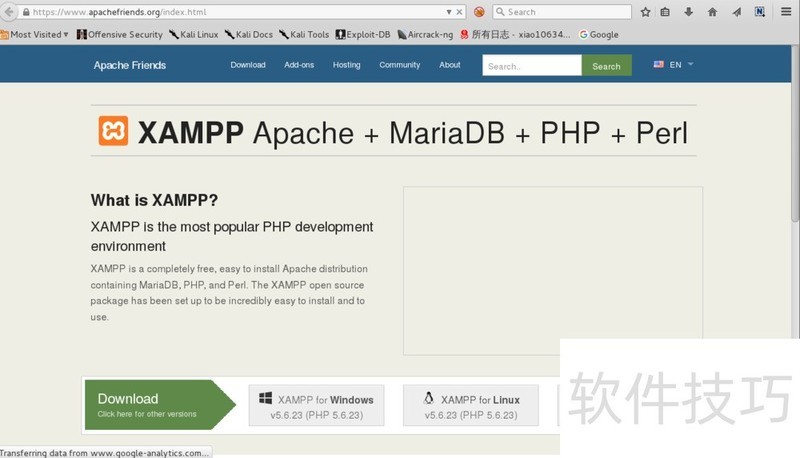Viewport: 800px width, 458px height.
Task: Open the Kali Docs bookmark
Action: pos(249,35)
